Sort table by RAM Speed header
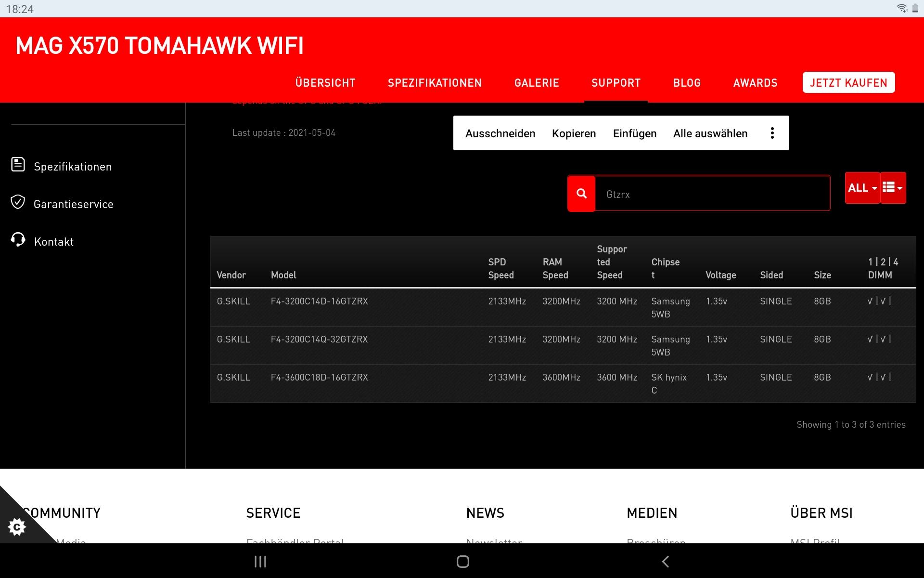924x578 pixels. pos(555,268)
